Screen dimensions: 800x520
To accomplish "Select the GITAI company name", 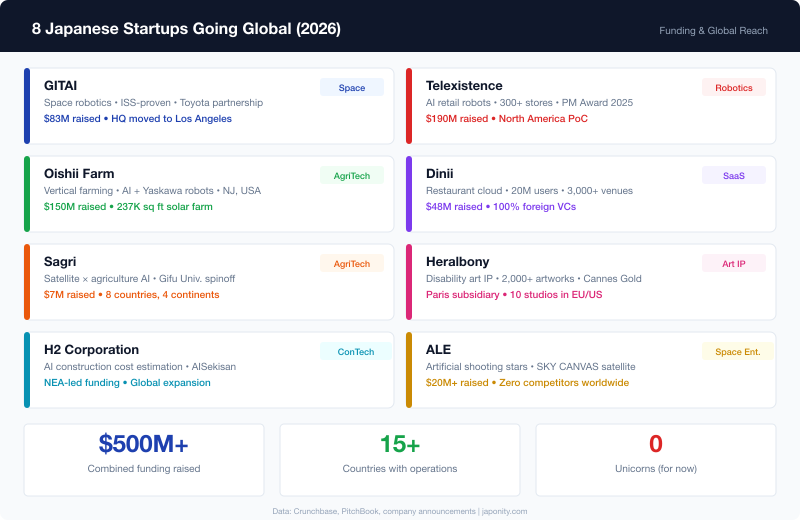I will tap(60, 86).
